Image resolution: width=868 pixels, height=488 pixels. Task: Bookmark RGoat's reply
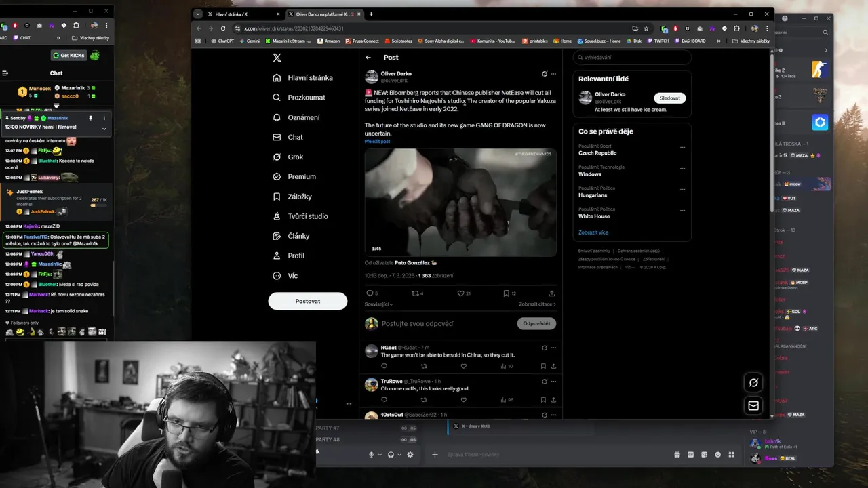pyautogui.click(x=544, y=366)
